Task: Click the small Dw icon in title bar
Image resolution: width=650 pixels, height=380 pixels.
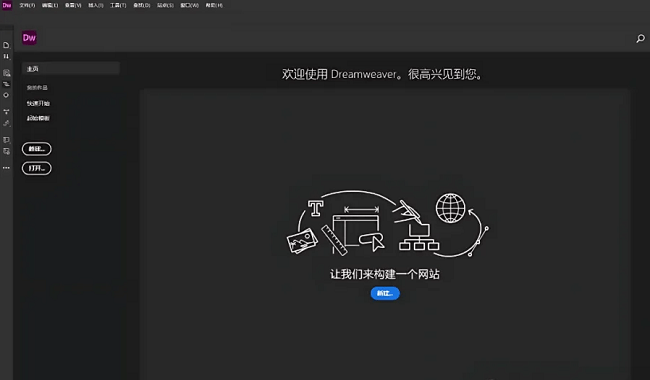Action: click(7, 5)
